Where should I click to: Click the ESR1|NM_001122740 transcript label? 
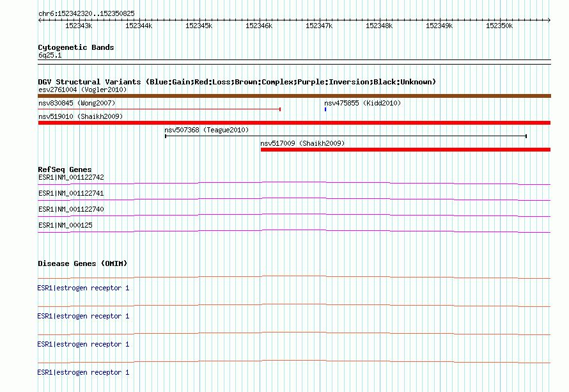(71, 210)
